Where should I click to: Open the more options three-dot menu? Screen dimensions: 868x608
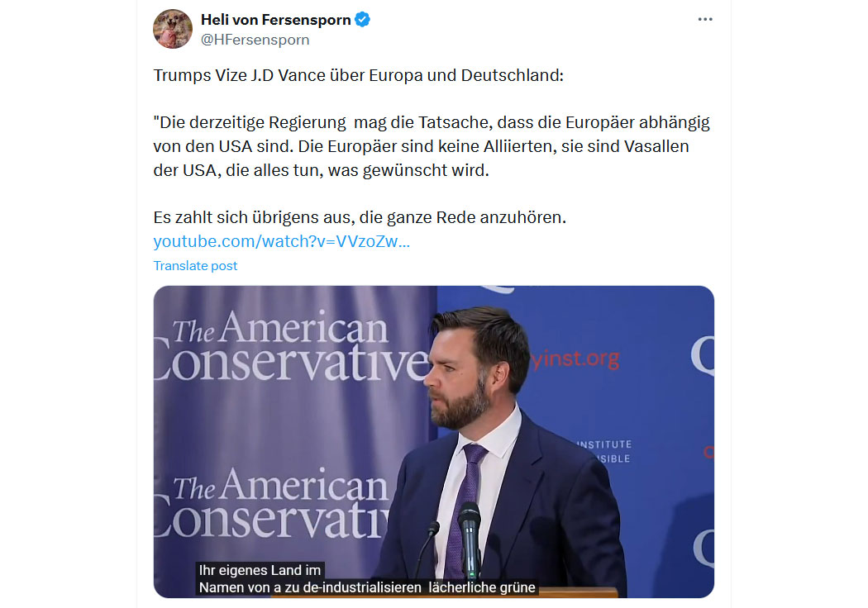pyautogui.click(x=704, y=19)
